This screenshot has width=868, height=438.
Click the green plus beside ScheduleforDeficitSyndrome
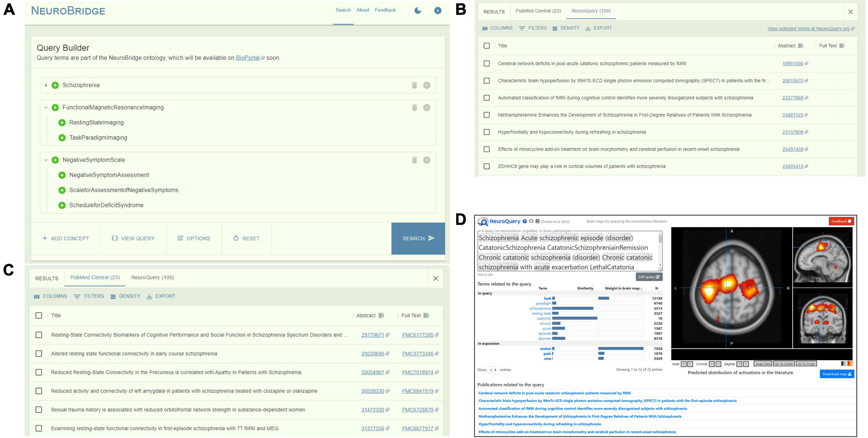click(62, 205)
